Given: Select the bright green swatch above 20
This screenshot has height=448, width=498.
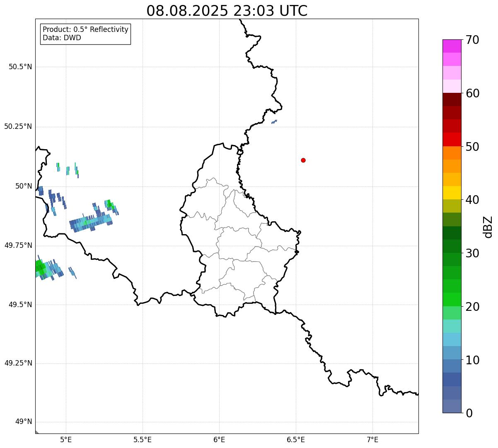Looking at the screenshot, I should pos(452,299).
